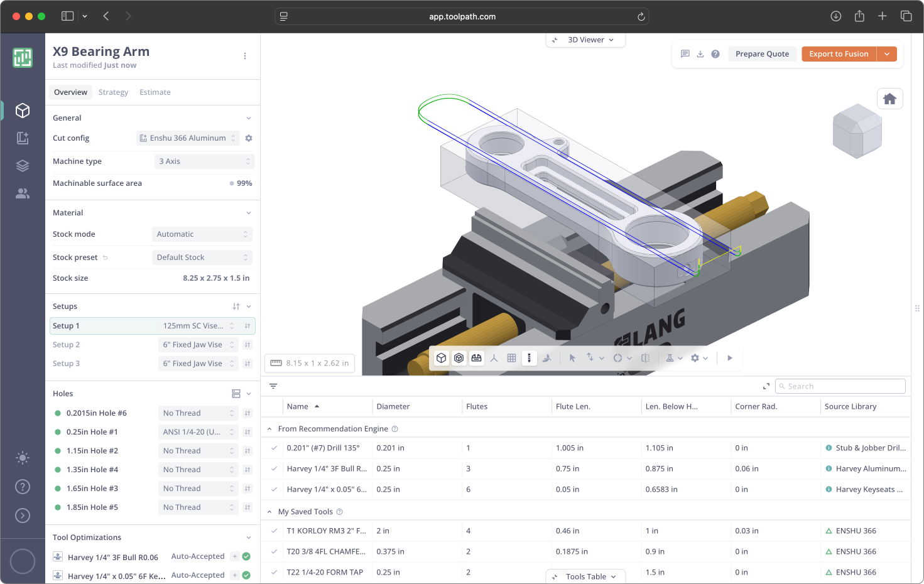
Task: Click the reset icon beside Stock preset
Action: coord(106,257)
